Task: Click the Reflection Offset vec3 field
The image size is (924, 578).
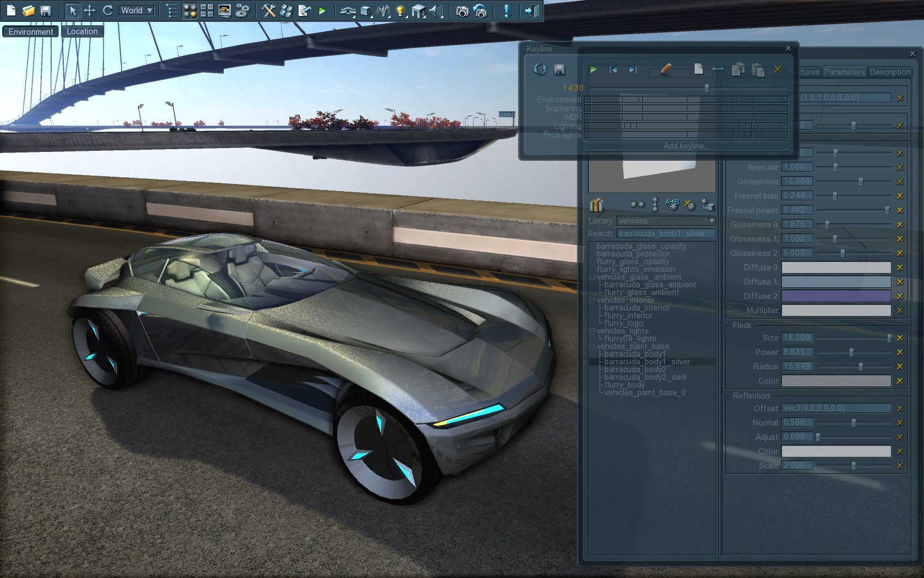Action: coord(836,408)
